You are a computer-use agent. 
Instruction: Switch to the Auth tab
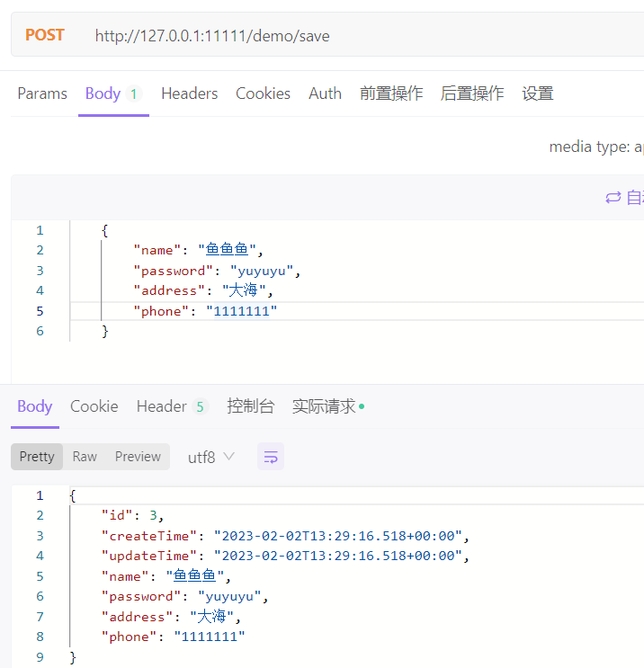325,94
